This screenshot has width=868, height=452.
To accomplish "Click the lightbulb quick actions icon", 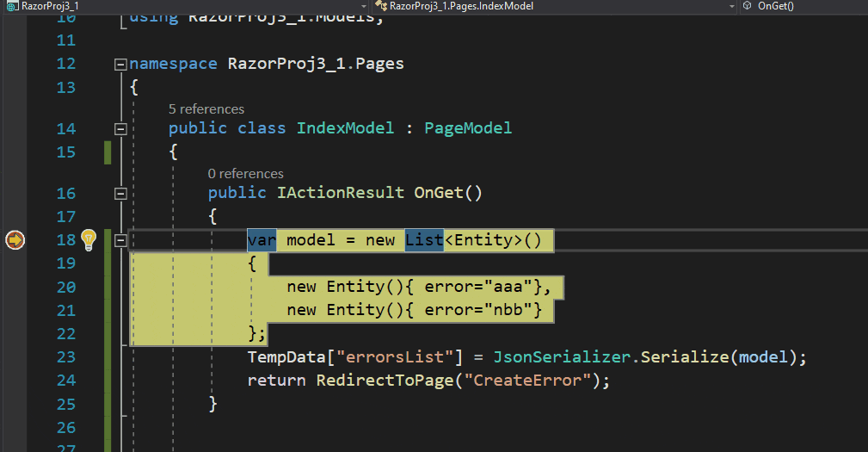I will [89, 240].
